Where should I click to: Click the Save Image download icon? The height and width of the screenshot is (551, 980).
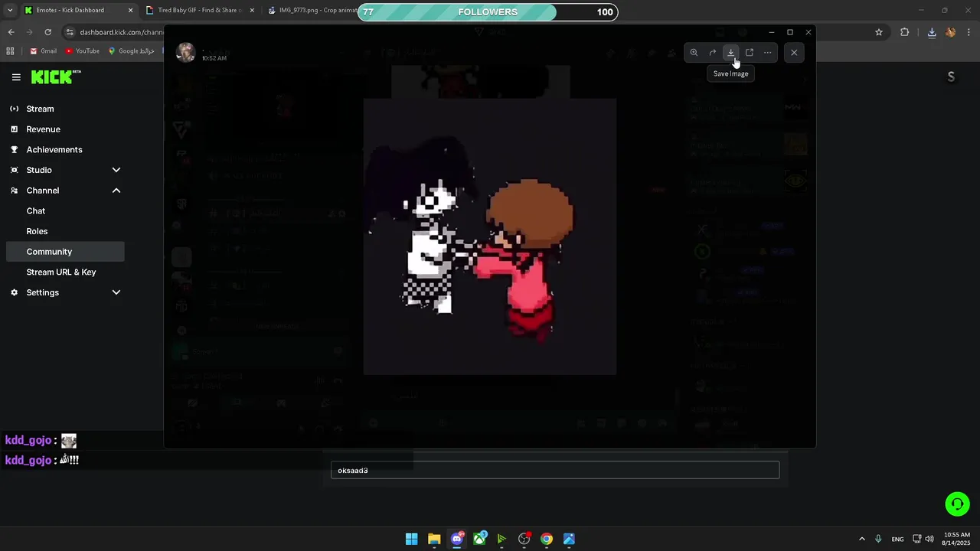(x=731, y=53)
